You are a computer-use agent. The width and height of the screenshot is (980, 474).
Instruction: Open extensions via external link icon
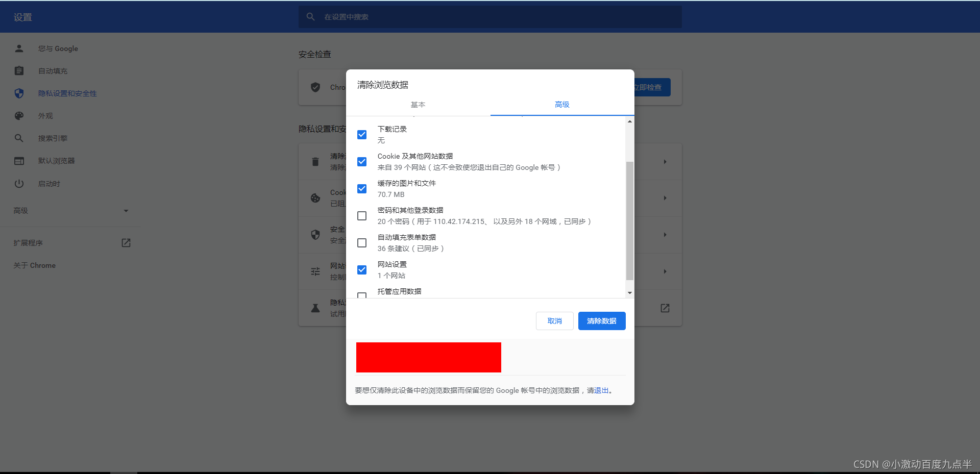126,243
